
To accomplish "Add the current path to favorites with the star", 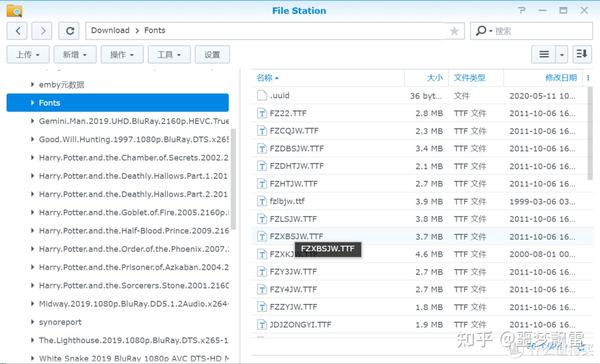I will pyautogui.click(x=454, y=31).
